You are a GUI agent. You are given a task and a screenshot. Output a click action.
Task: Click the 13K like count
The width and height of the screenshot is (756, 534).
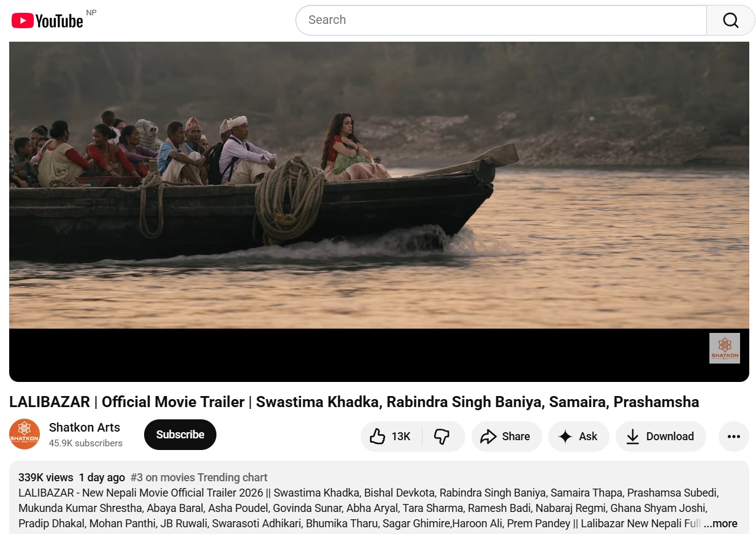(x=401, y=437)
